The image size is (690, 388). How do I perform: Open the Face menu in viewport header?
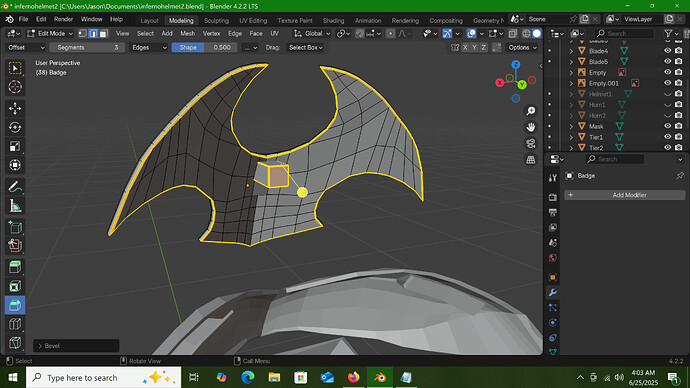256,33
